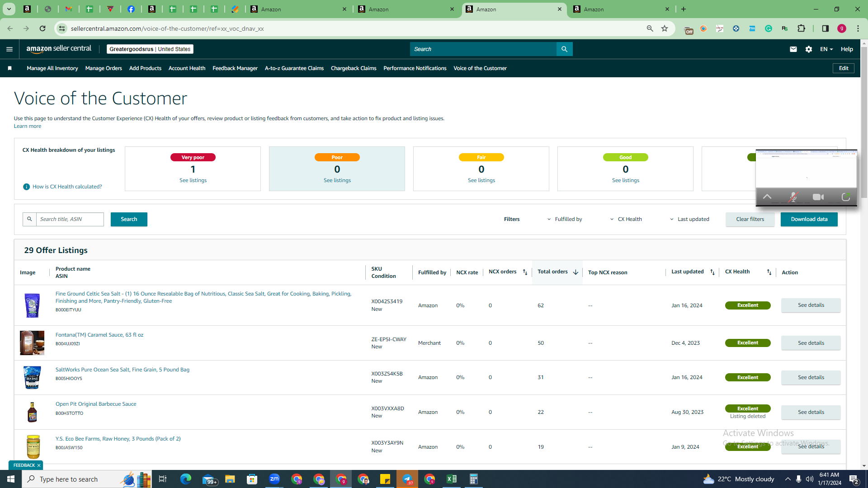Screen dimensions: 868x488
Task: Expand the floating meeting window chevron
Action: 767,197
